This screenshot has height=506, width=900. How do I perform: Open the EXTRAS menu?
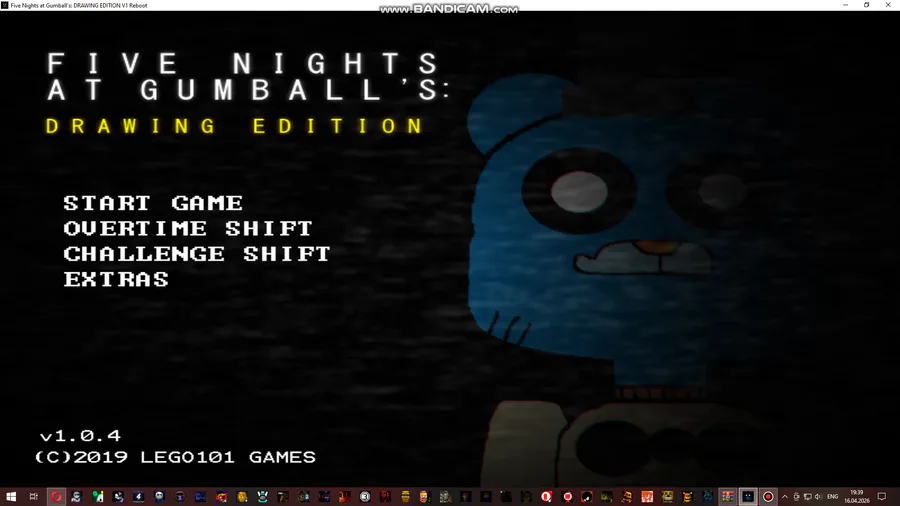[116, 279]
